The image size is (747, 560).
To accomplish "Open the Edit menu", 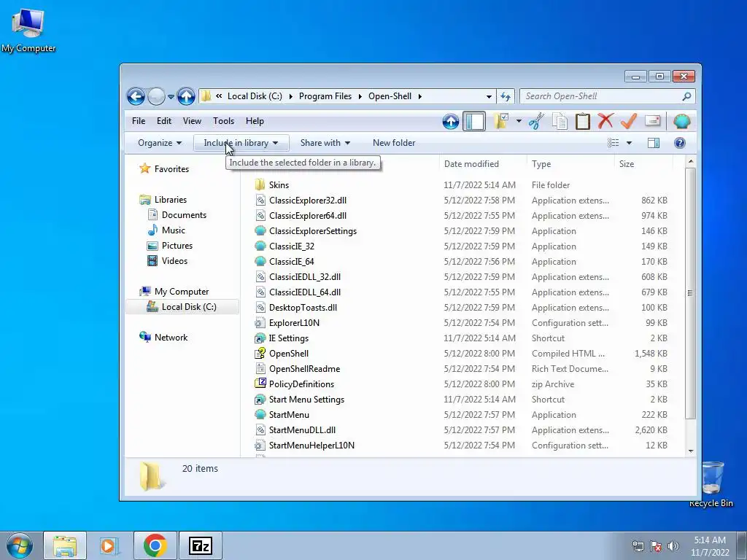I will point(164,121).
